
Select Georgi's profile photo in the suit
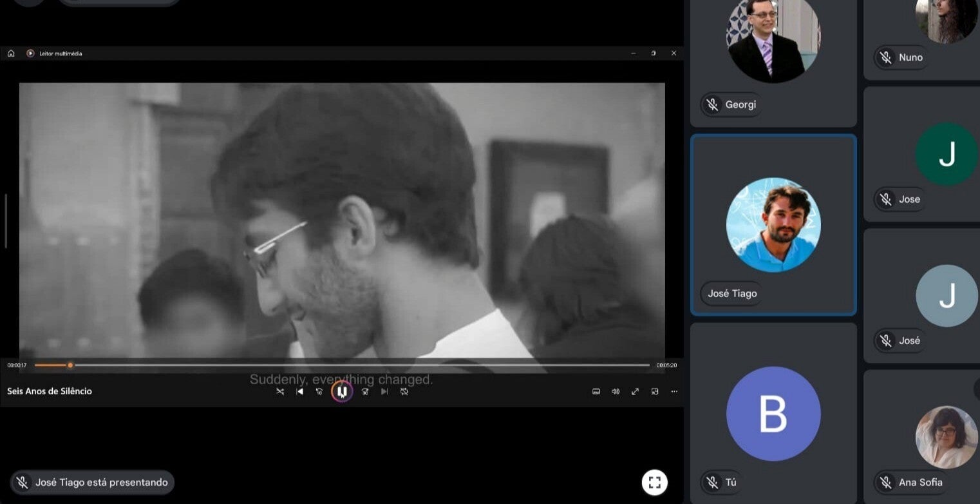pyautogui.click(x=773, y=37)
